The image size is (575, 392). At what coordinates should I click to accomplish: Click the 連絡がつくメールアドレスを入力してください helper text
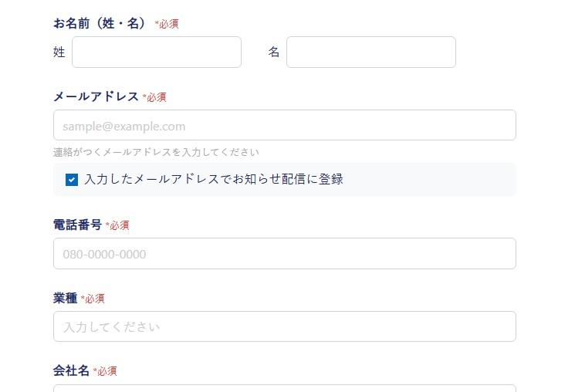tap(156, 152)
